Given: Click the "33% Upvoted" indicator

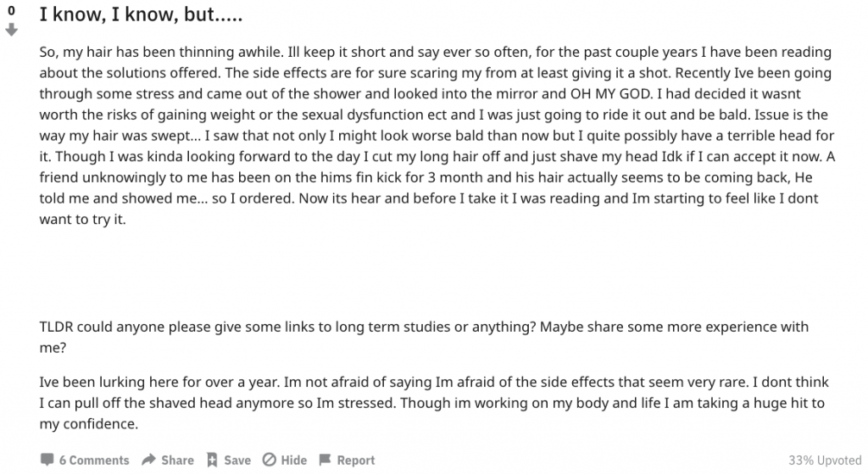Looking at the screenshot, I should click(824, 460).
